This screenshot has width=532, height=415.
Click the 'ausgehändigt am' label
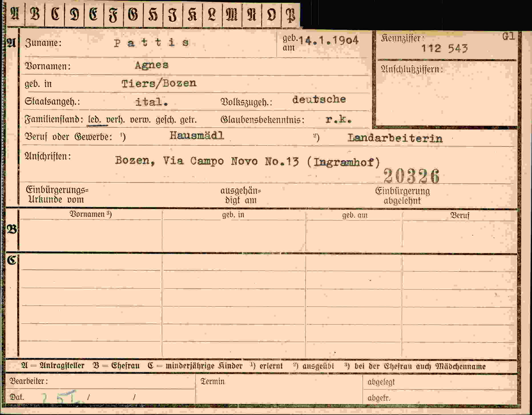click(x=241, y=195)
